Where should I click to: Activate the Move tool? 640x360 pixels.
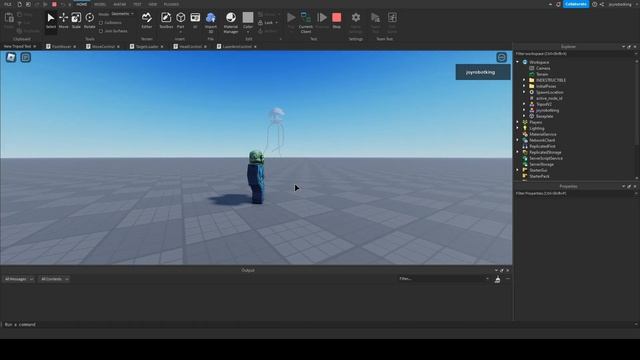(x=64, y=21)
